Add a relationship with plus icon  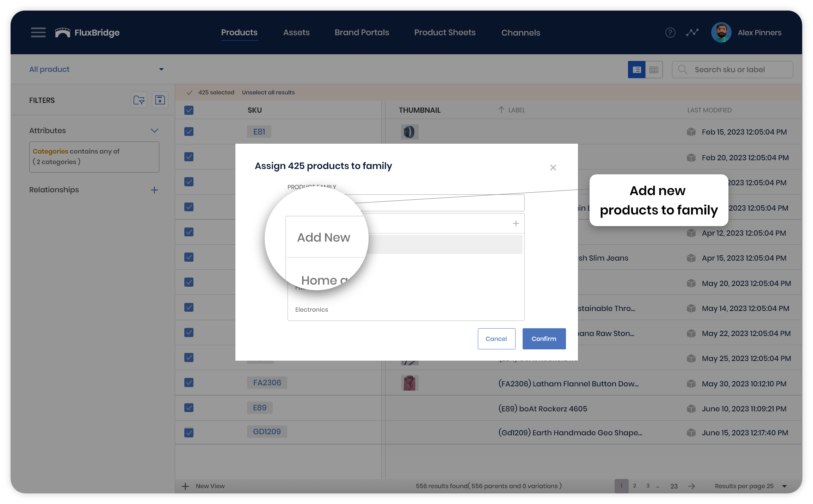pos(154,190)
